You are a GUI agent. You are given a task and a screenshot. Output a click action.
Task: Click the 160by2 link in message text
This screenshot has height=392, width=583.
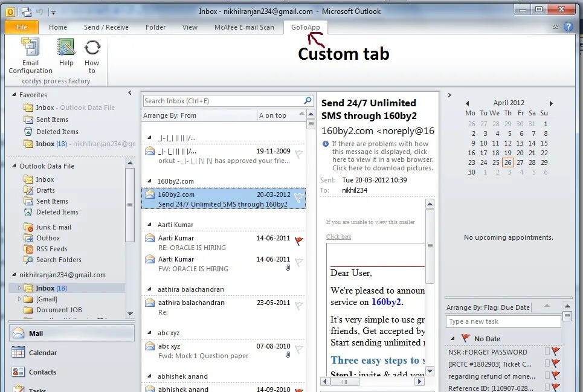(x=386, y=302)
